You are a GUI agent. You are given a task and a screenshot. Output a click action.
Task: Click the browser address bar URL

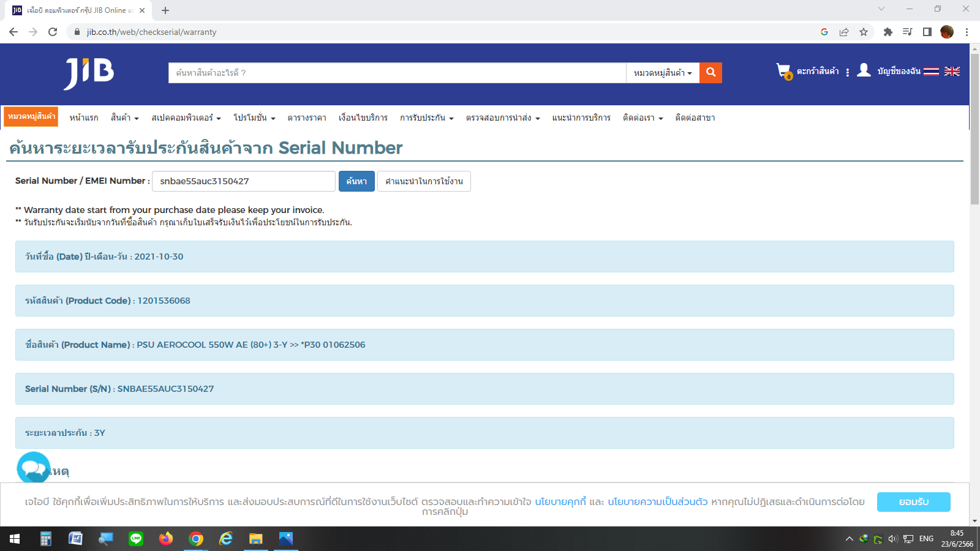tap(151, 32)
